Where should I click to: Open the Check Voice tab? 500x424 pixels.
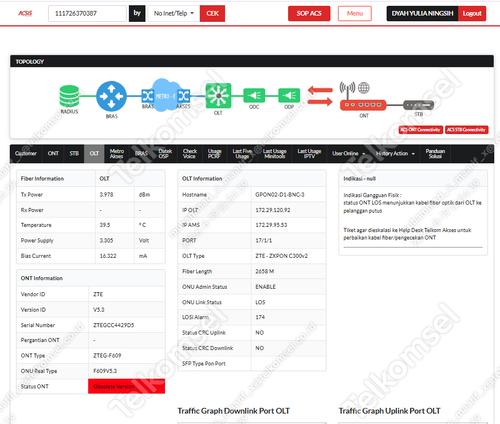tap(190, 153)
